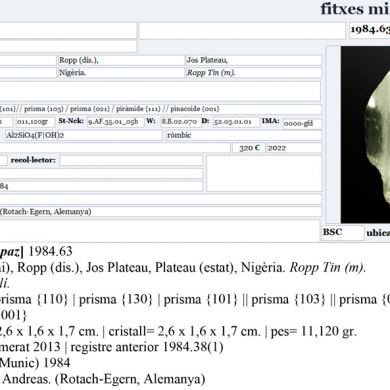Click the St-Nck field '9.AF.35.01_05b'
This screenshot has width=390, height=390.
pos(115,122)
